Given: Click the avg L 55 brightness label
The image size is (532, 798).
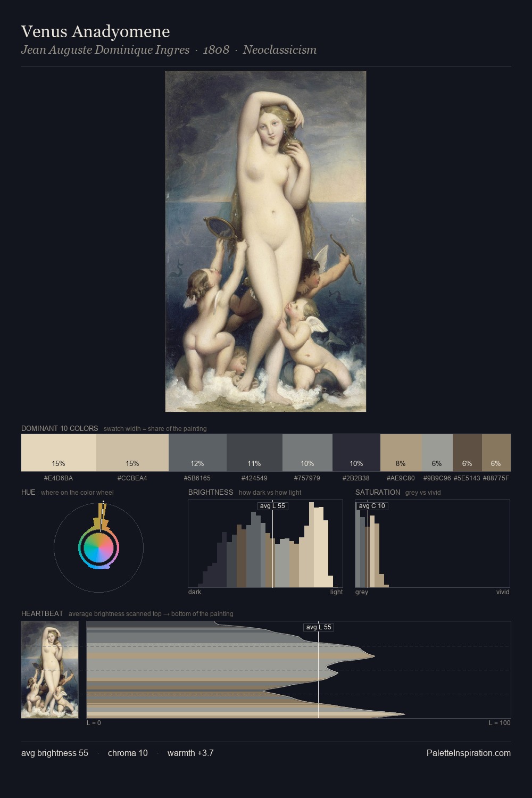Looking at the screenshot, I should pos(272,506).
